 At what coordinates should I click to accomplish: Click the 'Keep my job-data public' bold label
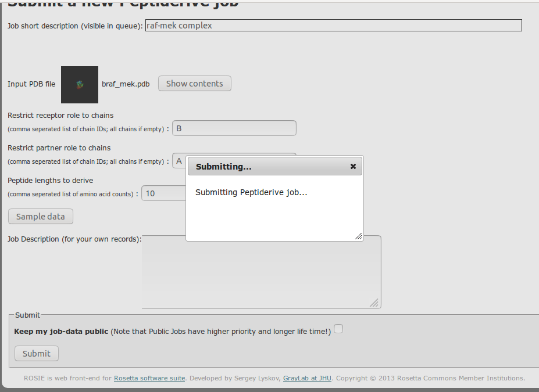click(x=61, y=332)
